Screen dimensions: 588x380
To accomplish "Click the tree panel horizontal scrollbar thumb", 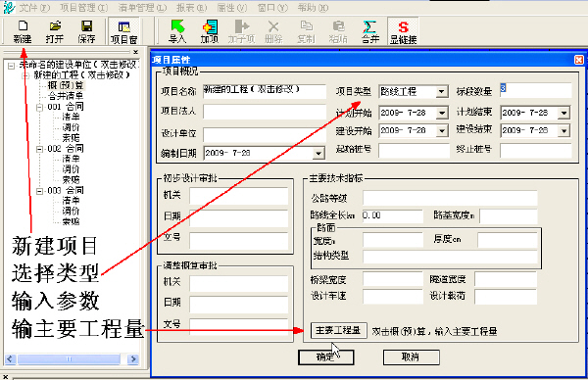I will 69,359.
